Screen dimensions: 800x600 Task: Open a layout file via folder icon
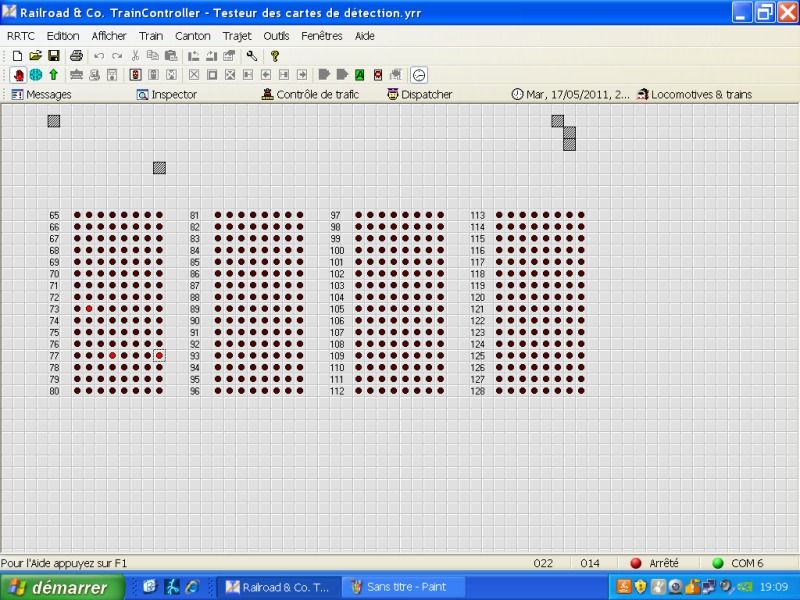(35, 56)
